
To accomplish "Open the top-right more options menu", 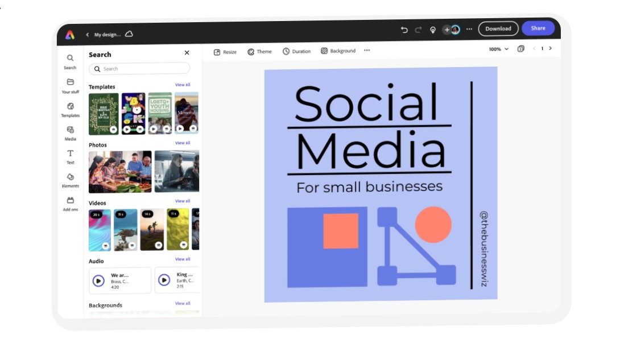I will 469,29.
